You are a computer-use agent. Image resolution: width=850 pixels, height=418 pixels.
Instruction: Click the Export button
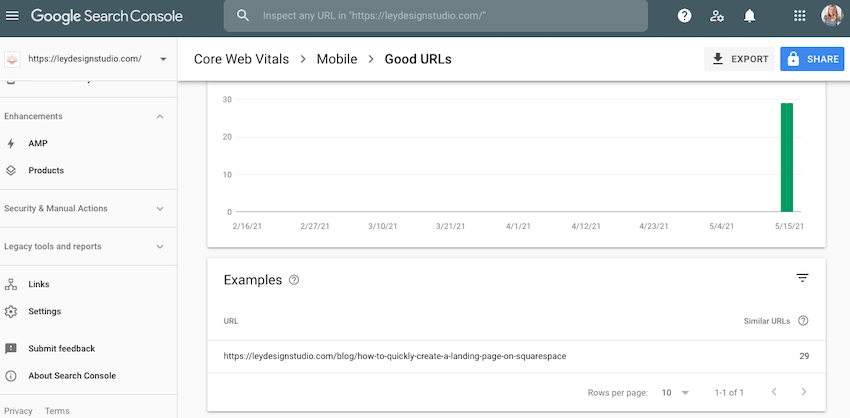(x=740, y=59)
